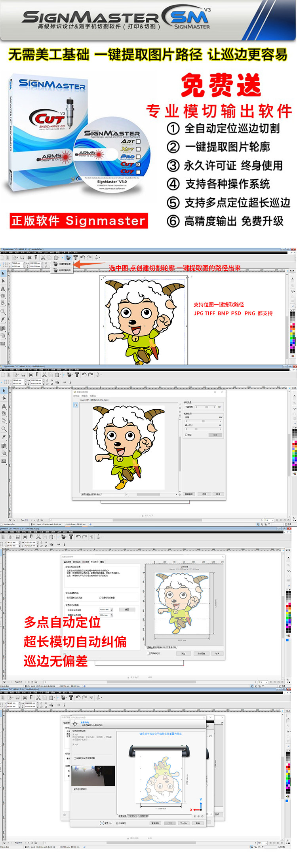The width and height of the screenshot is (297, 868).
Task: Click 应用 button in trace dialog
Action: point(204,494)
